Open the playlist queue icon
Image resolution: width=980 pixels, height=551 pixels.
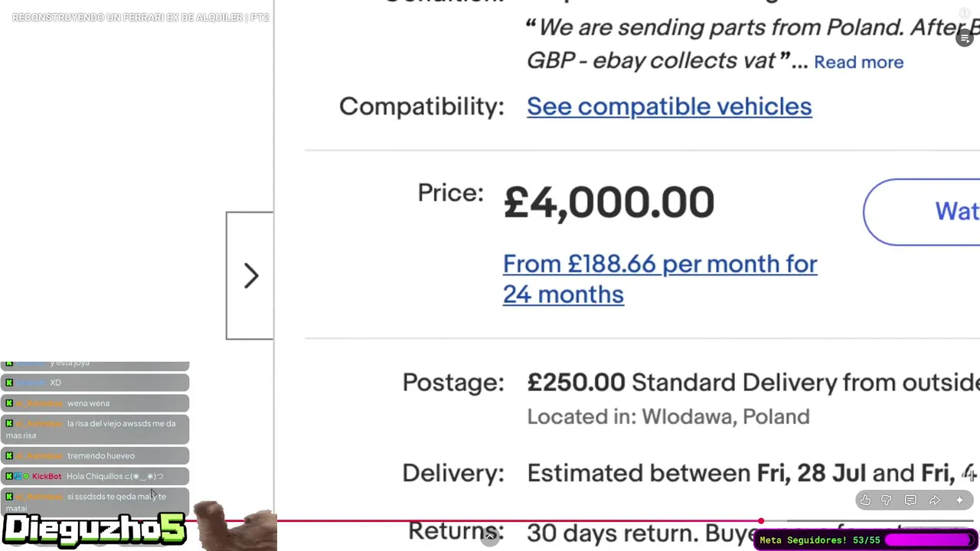point(965,38)
